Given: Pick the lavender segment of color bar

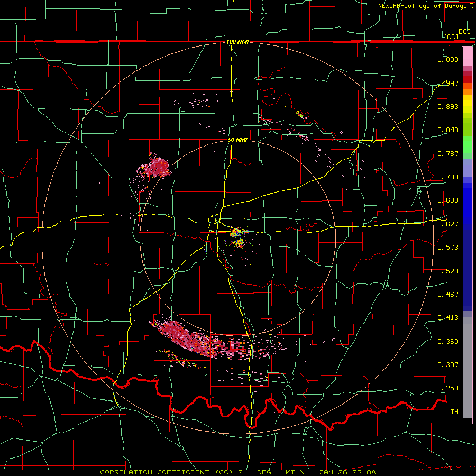Looking at the screenshot, I should 467,168.
